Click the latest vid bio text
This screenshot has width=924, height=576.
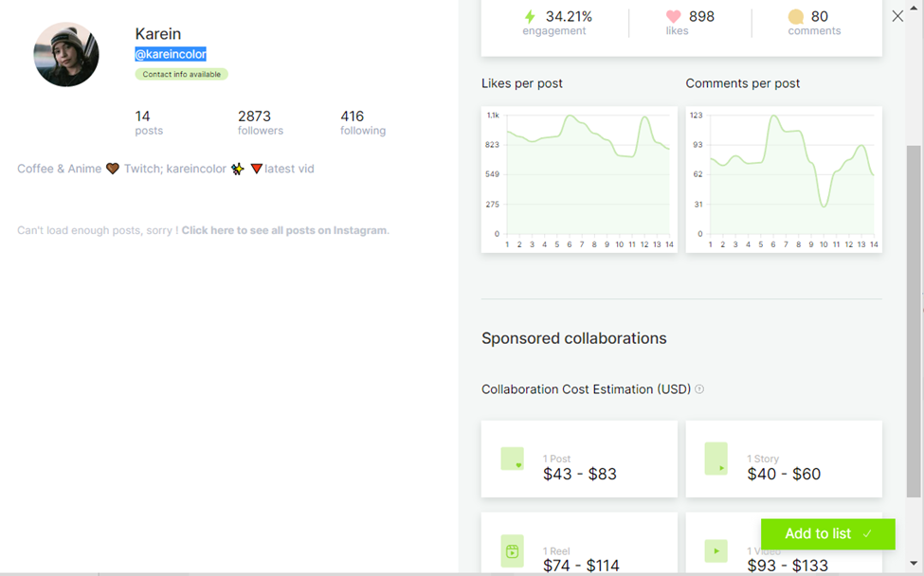click(289, 169)
